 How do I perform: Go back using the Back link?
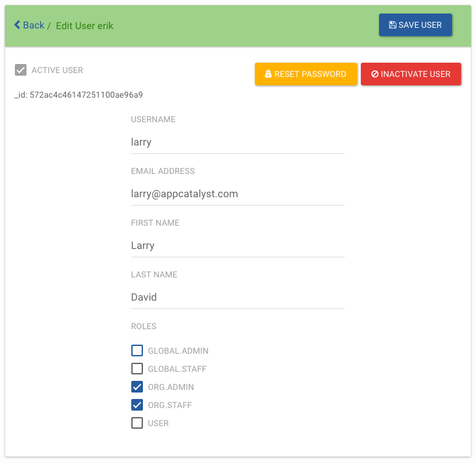click(30, 25)
